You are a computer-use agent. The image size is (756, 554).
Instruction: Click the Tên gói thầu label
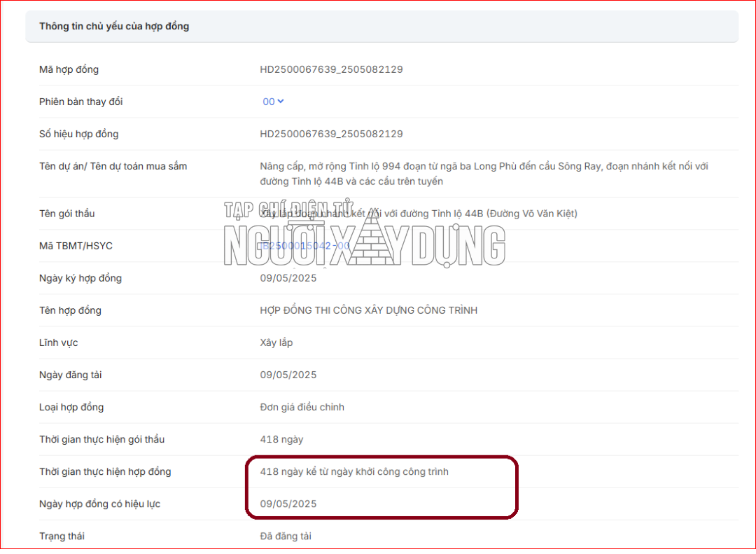pos(67,214)
